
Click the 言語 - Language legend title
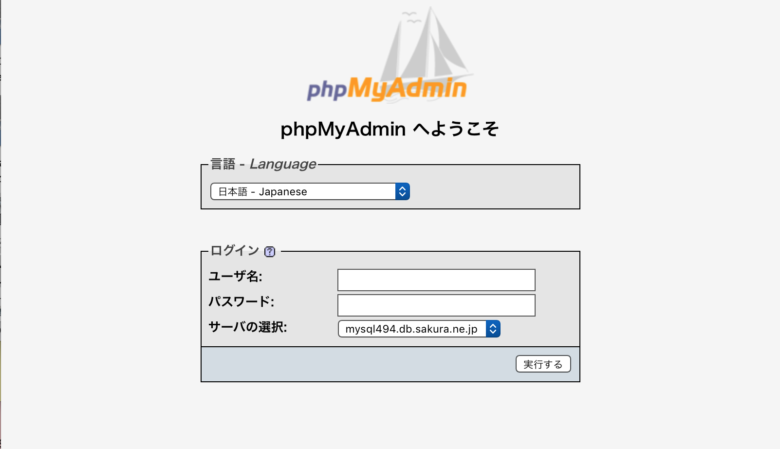tap(263, 164)
